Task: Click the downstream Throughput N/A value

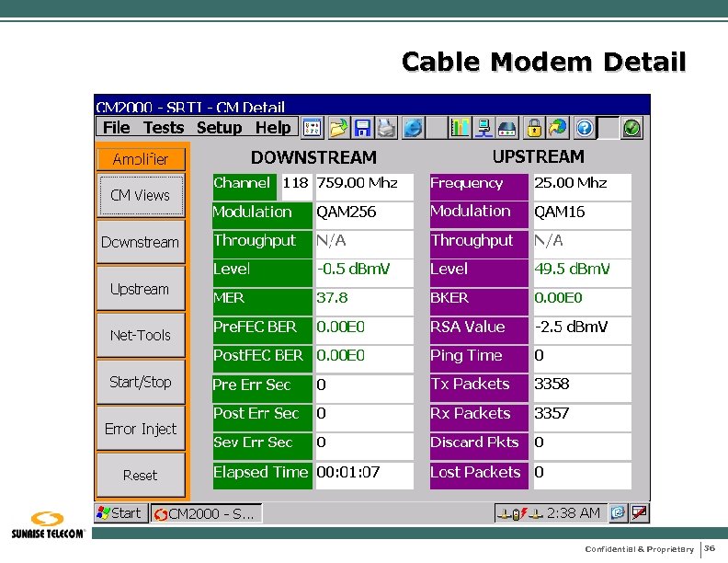Action: [x=365, y=245]
